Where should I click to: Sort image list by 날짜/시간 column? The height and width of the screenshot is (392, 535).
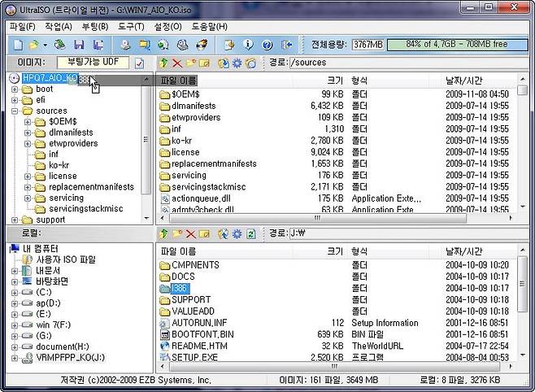coord(480,81)
